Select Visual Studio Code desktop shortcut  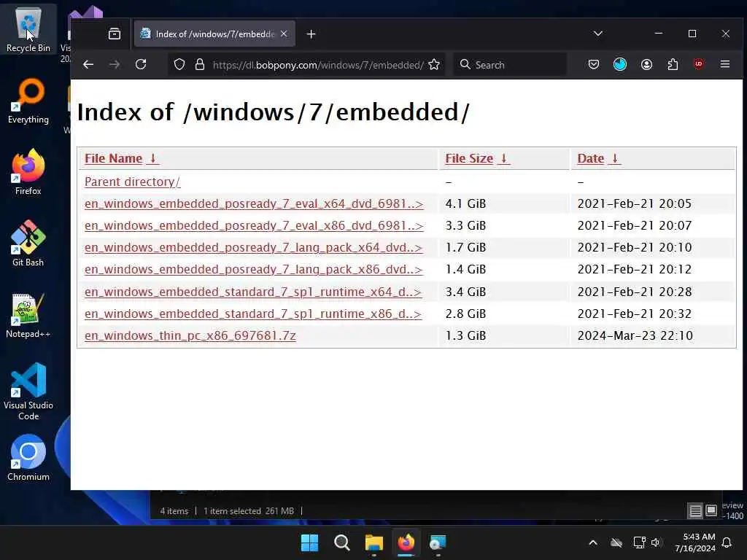tap(28, 392)
